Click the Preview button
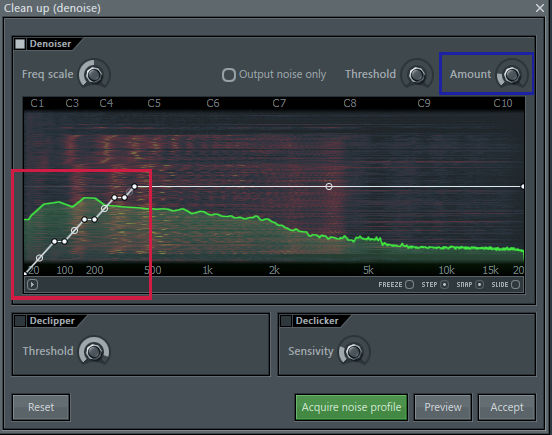This screenshot has height=435, width=552. coord(443,407)
